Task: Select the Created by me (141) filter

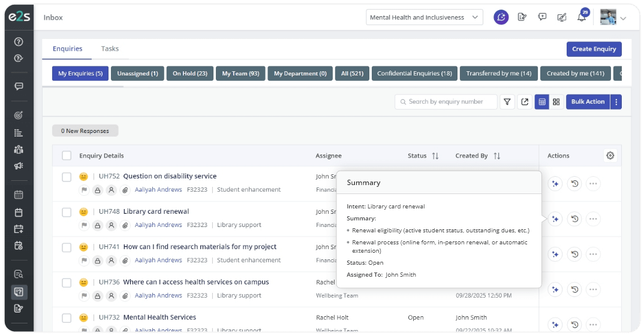Action: point(576,74)
